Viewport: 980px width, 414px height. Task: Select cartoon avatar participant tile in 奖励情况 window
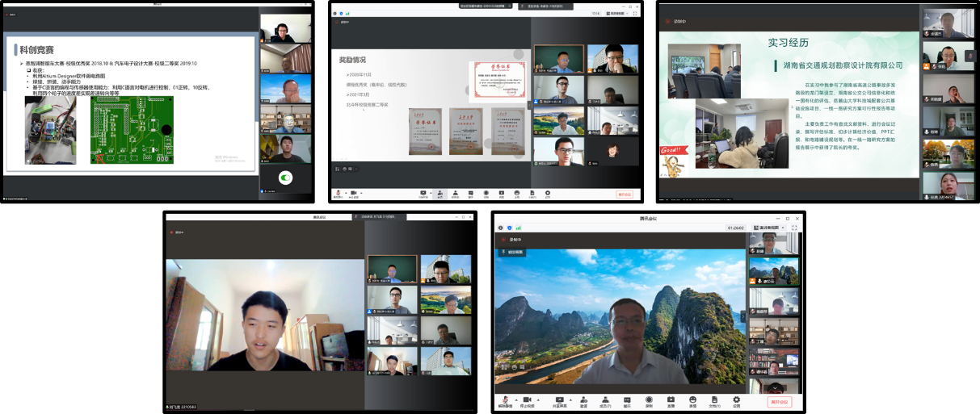point(612,153)
